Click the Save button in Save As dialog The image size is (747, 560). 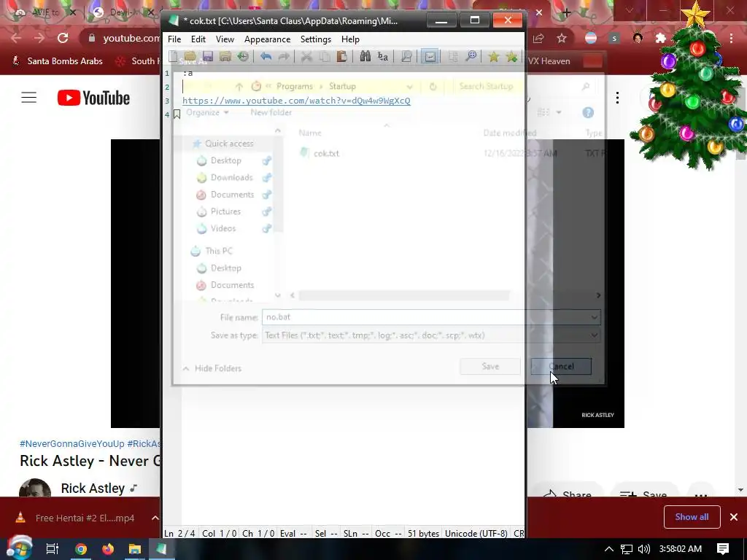tap(490, 366)
